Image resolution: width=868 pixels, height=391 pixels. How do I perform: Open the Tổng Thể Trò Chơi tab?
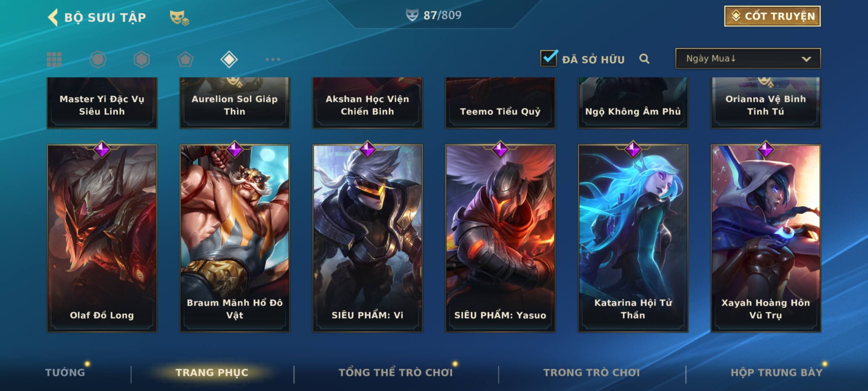tap(396, 372)
